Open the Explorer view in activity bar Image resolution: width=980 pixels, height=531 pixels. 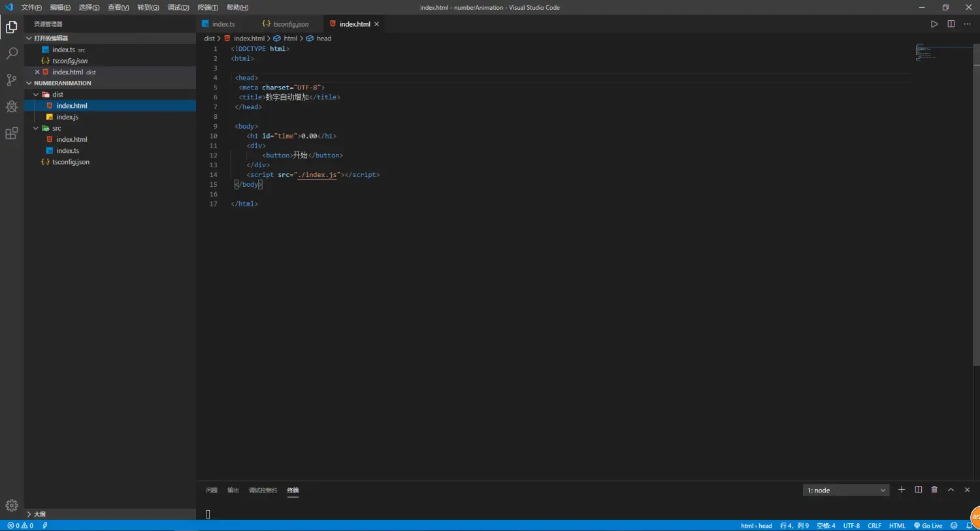pyautogui.click(x=11, y=27)
